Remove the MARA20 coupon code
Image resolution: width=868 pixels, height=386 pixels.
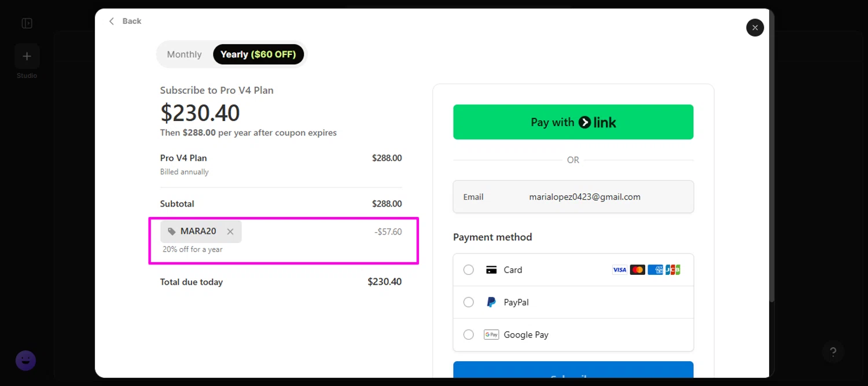click(230, 231)
